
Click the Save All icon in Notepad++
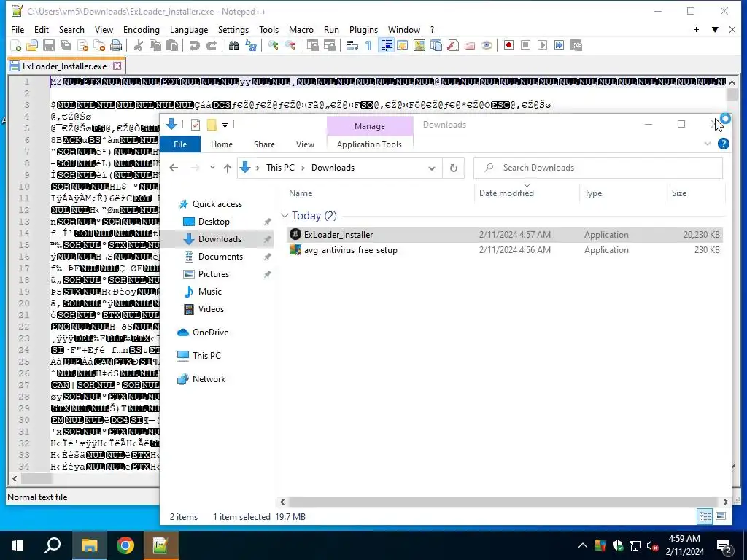[65, 46]
